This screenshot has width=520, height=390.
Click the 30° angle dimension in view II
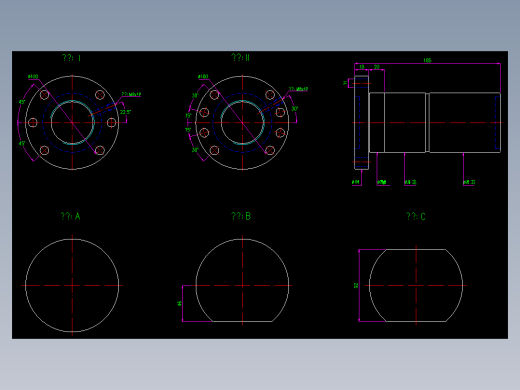(x=295, y=109)
